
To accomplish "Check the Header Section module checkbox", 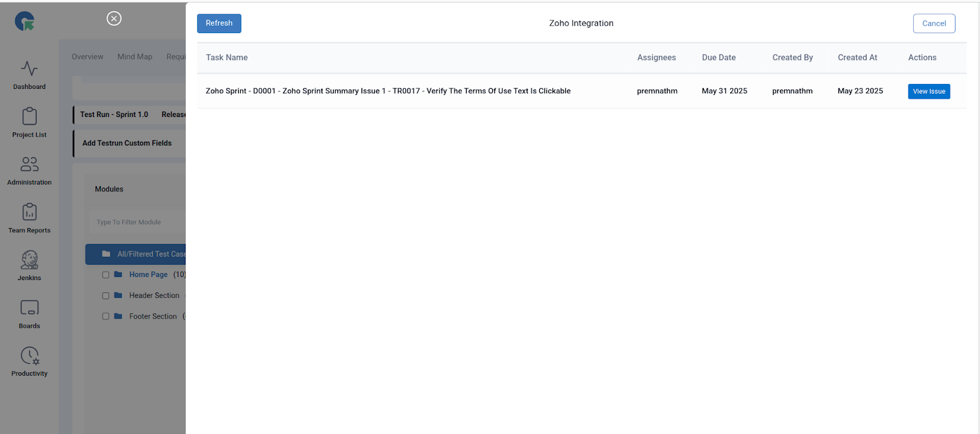I will pos(105,295).
